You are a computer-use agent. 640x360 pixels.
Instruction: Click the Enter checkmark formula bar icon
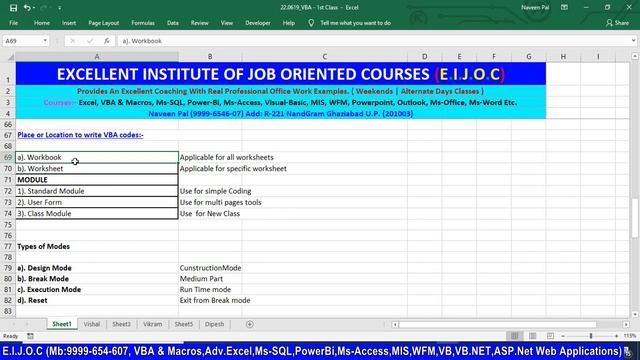pyautogui.click(x=90, y=41)
